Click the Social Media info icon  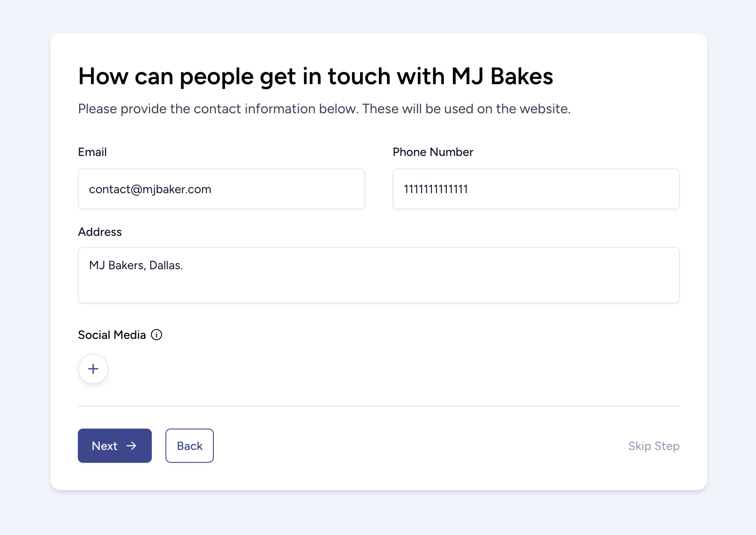(x=157, y=335)
